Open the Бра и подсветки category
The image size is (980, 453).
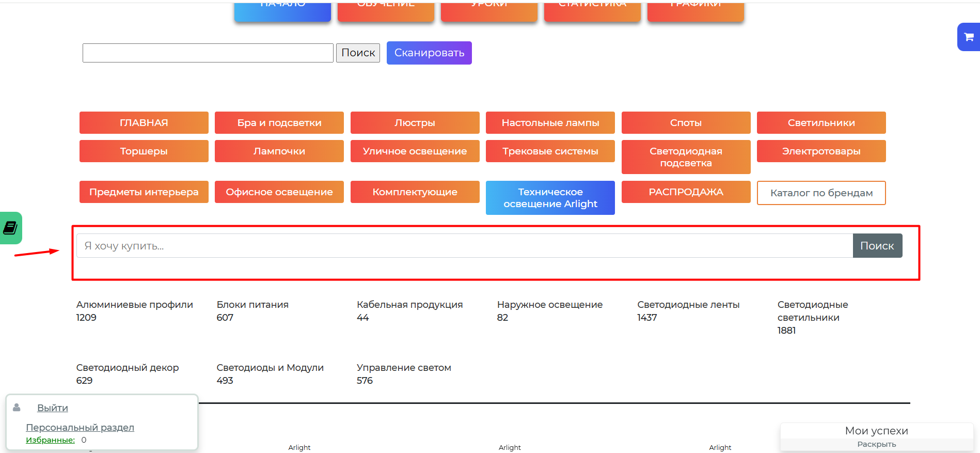pos(279,123)
